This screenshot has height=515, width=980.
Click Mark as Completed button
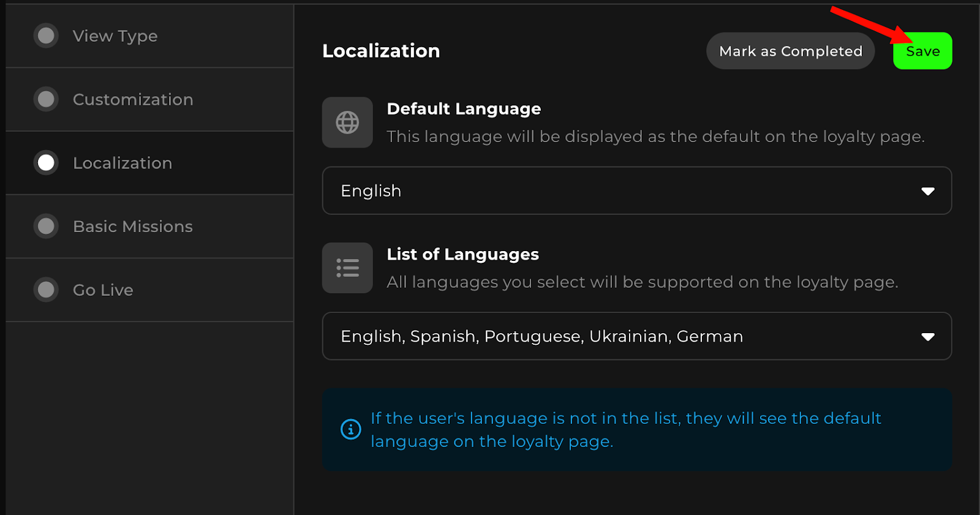click(790, 51)
